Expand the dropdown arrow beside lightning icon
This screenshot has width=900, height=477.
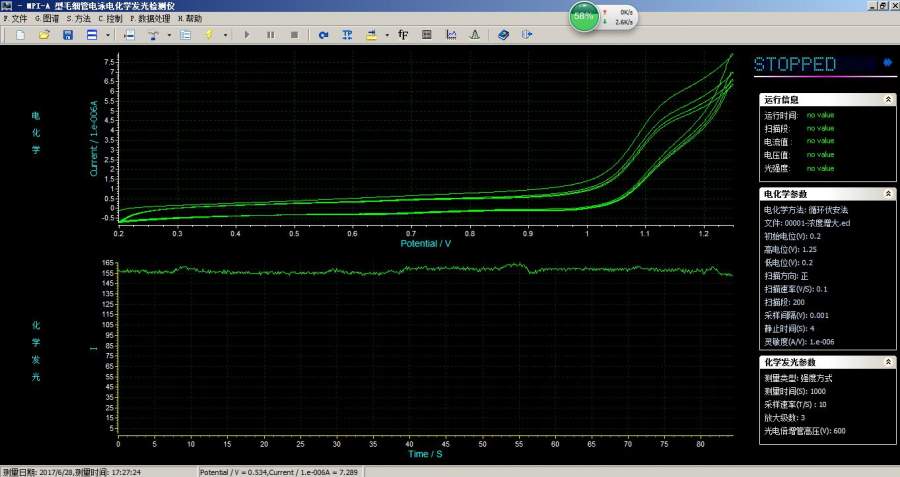pyautogui.click(x=225, y=35)
